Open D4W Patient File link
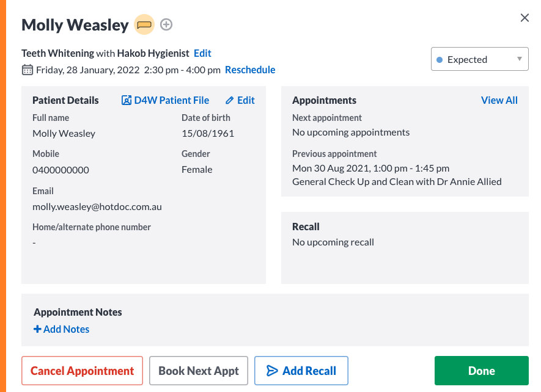The image size is (541, 392). 165,100
